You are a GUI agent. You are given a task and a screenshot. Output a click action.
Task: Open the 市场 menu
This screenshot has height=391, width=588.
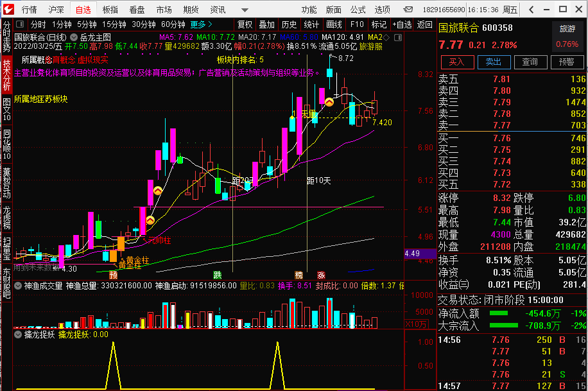click(164, 10)
